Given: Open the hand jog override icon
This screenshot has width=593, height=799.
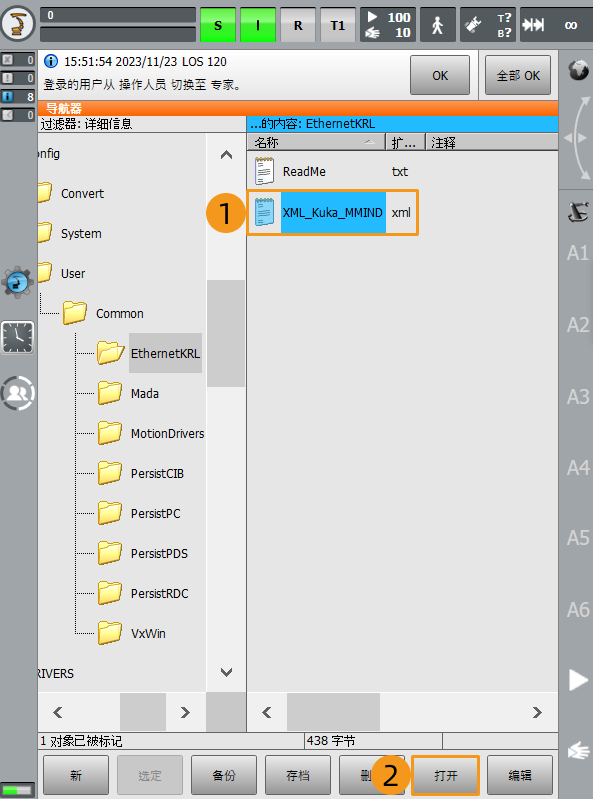Looking at the screenshot, I should tap(578, 751).
